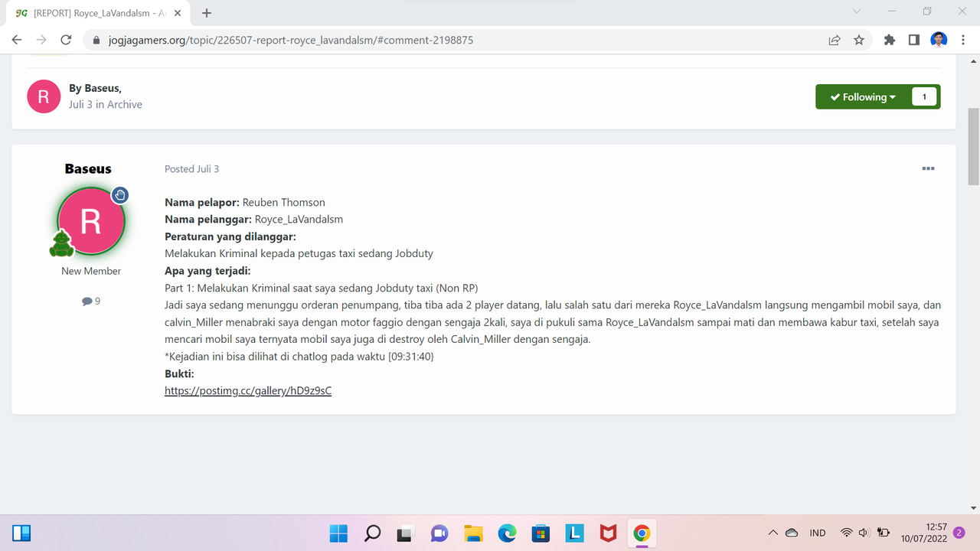Open the postimg.cc gallery evidence link
980x551 pixels.
[248, 391]
